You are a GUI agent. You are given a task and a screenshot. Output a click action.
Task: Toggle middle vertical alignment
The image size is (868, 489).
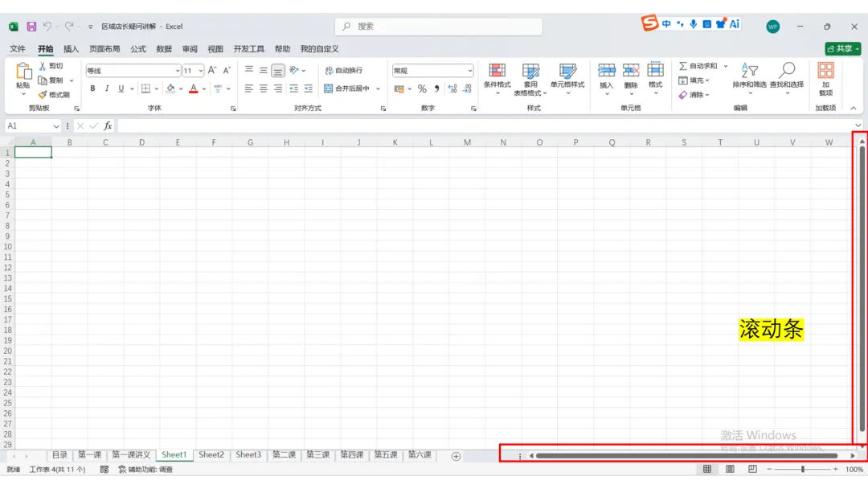tap(264, 70)
